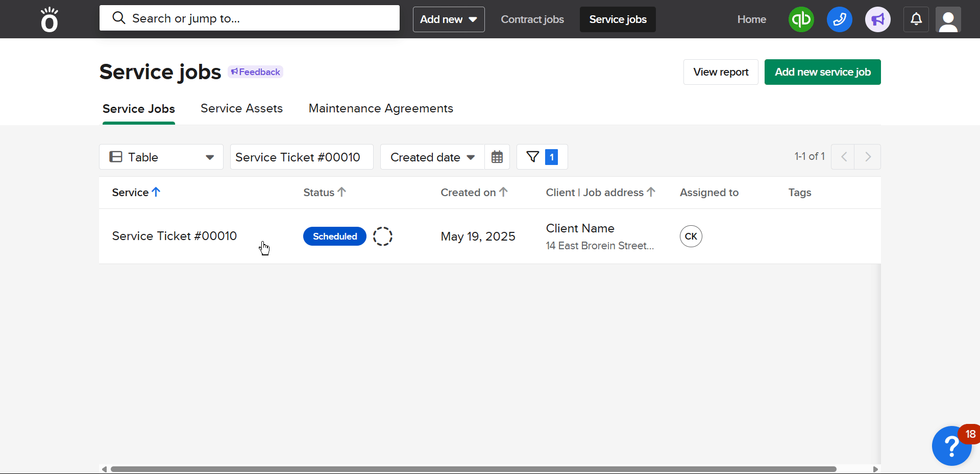This screenshot has width=980, height=474.
Task: Open the help question mark bubble
Action: (951, 446)
